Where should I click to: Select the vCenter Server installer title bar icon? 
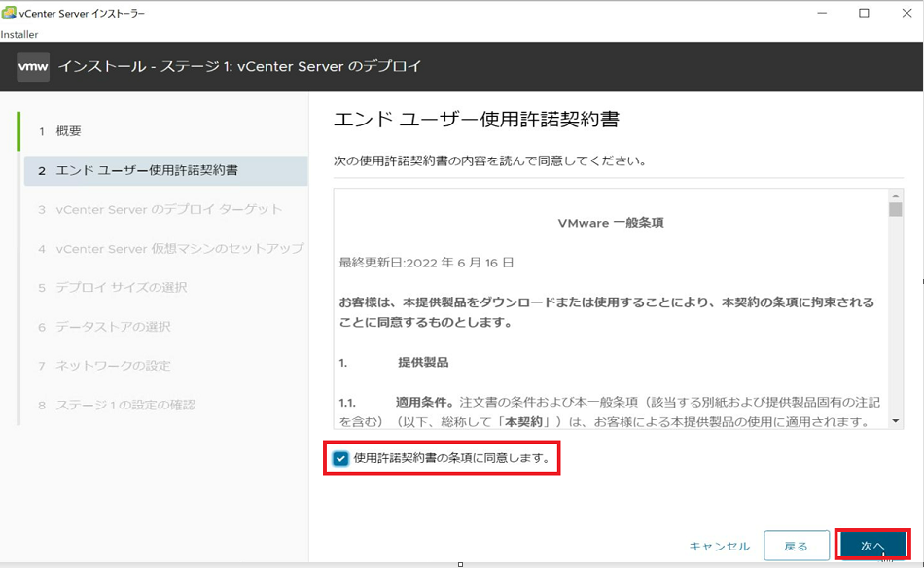(x=10, y=12)
